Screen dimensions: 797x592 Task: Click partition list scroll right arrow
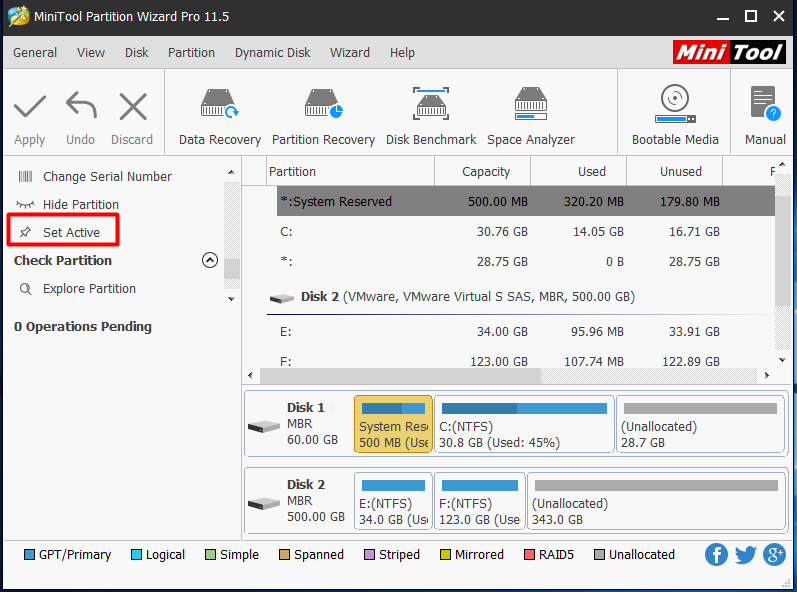(x=767, y=375)
